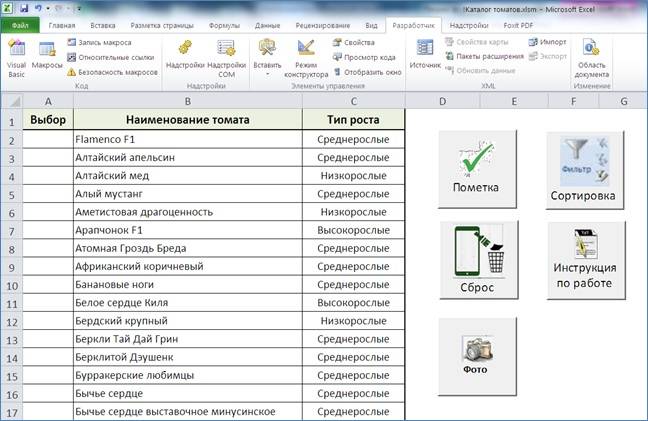Switch to the Вставка tab

pyautogui.click(x=102, y=25)
